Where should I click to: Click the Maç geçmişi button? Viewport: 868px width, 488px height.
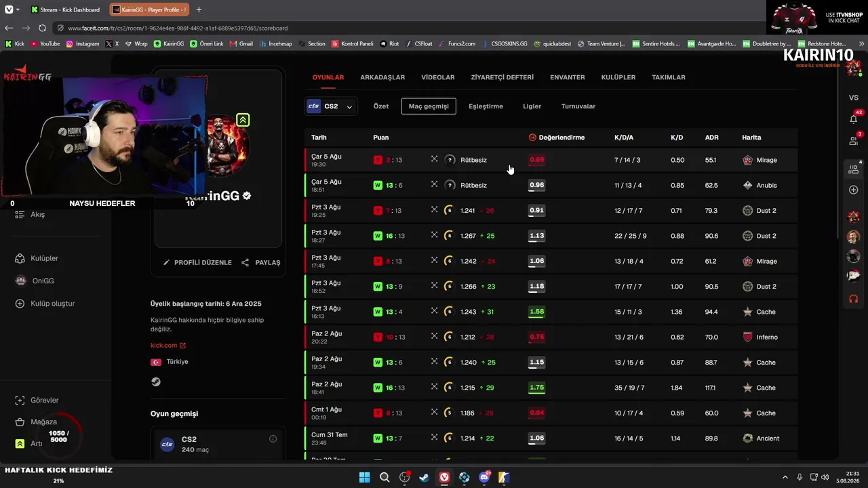[429, 106]
